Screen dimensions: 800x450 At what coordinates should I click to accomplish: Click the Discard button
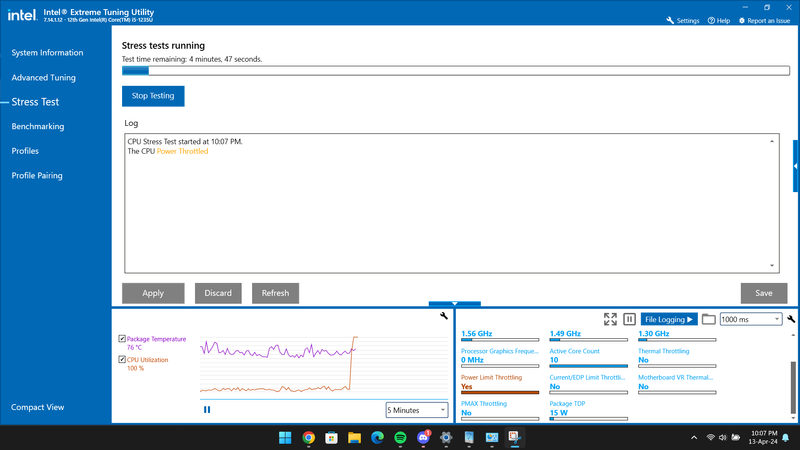point(218,293)
